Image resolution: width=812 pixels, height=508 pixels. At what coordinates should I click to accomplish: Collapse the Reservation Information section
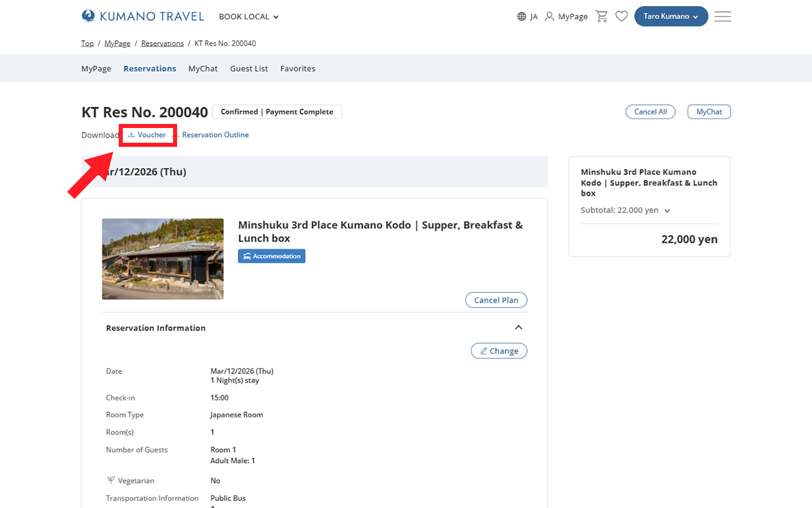click(x=518, y=328)
